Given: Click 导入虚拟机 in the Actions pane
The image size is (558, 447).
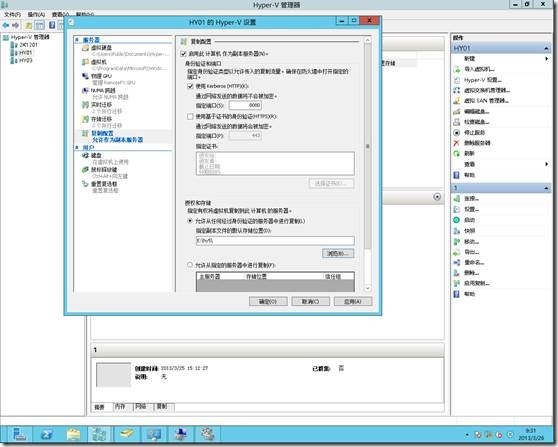Looking at the screenshot, I should pos(479,69).
